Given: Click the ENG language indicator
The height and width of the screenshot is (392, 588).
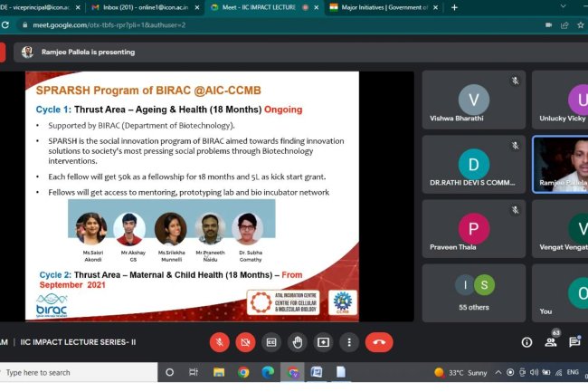Looking at the screenshot, I should (x=573, y=372).
